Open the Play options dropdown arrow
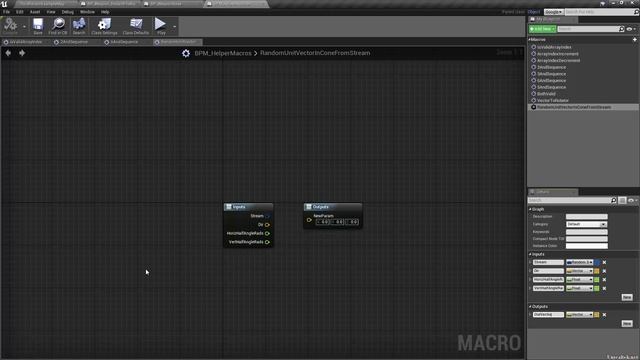The image size is (640, 360). pyautogui.click(x=174, y=27)
